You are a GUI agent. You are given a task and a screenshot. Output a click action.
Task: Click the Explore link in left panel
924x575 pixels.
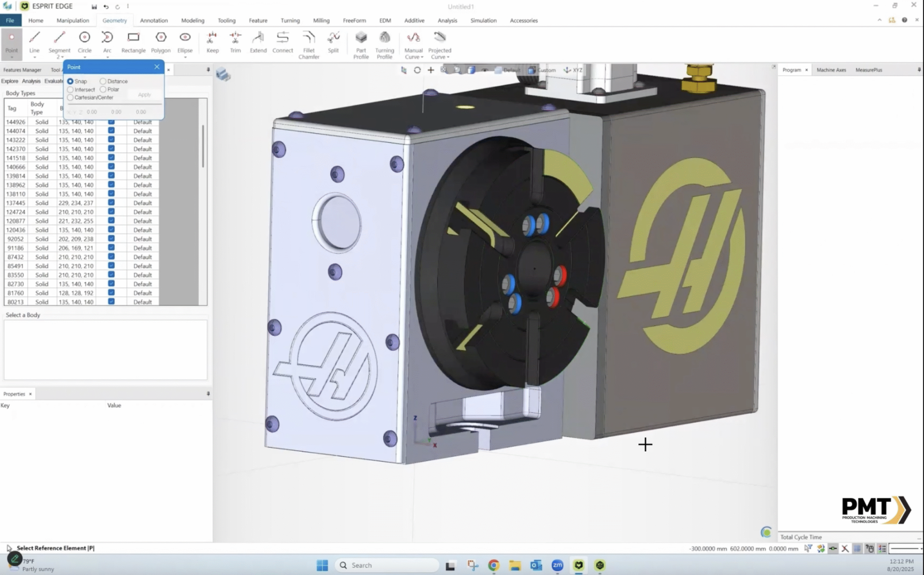[9, 81]
